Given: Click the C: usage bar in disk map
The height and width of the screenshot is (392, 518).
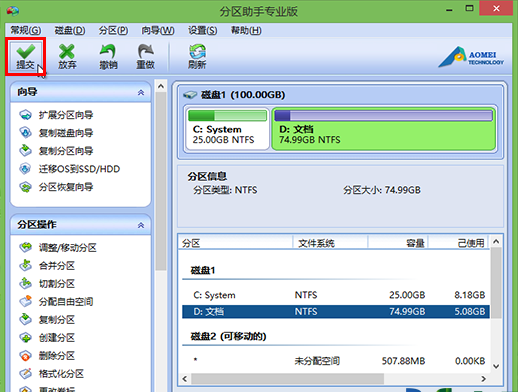Looking at the screenshot, I should (227, 116).
